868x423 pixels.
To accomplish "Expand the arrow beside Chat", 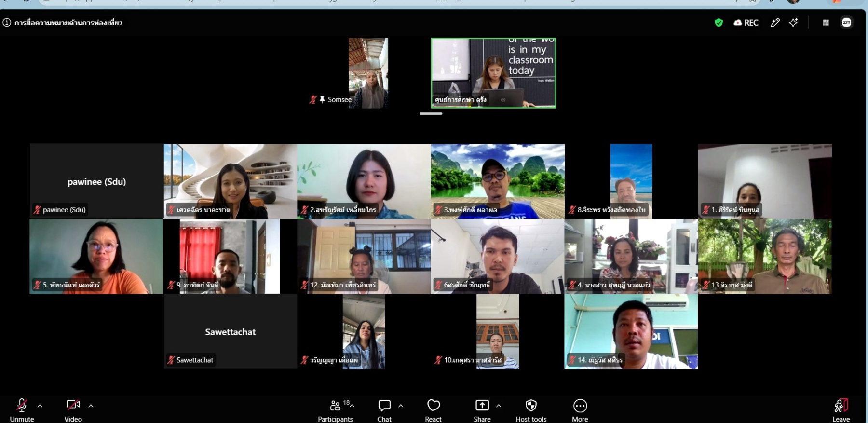I will click(x=401, y=406).
